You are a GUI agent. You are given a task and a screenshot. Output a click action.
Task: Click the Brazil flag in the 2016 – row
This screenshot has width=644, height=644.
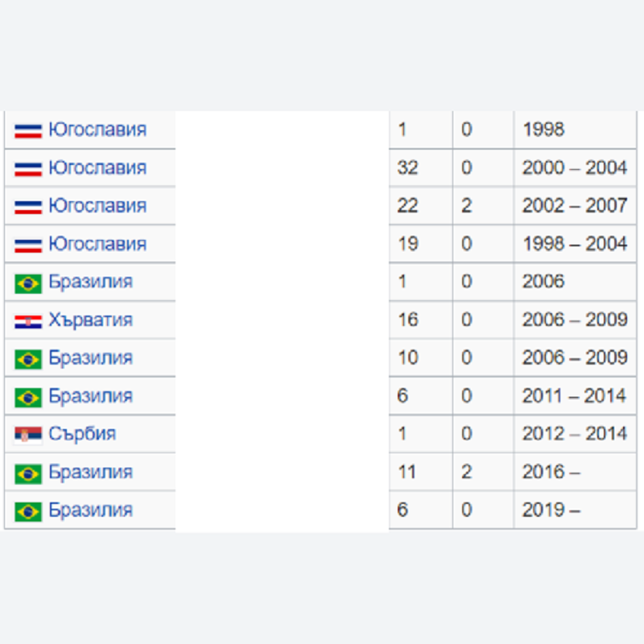28,474
